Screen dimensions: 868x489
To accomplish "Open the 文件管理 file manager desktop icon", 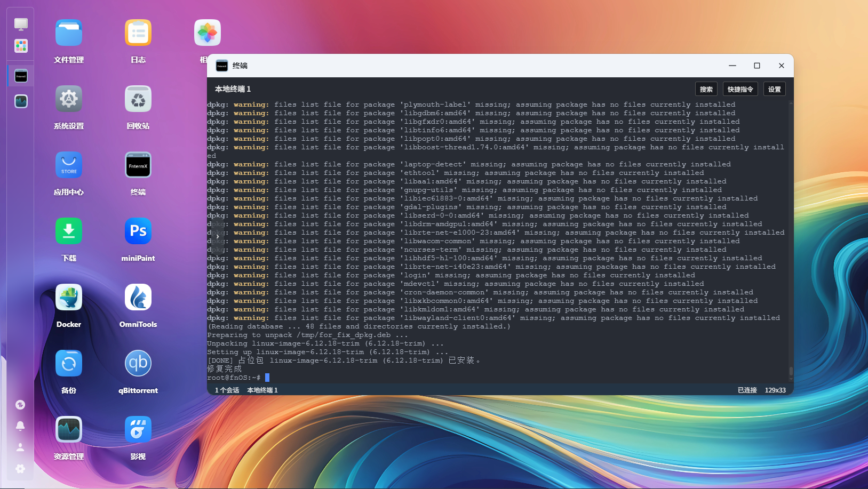I will click(x=69, y=33).
